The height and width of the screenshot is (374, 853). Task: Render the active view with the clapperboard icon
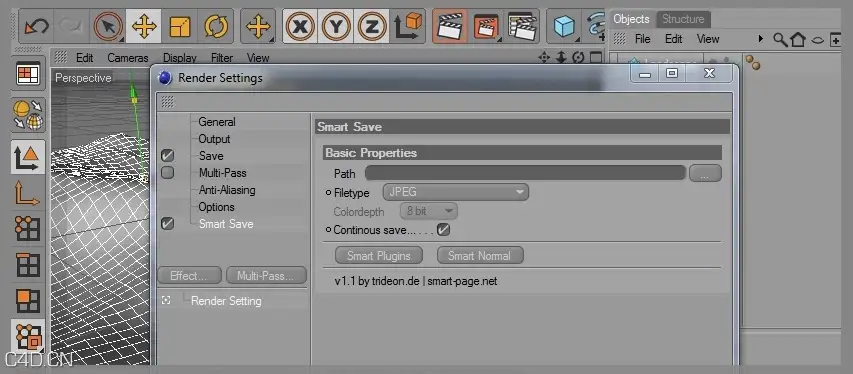point(449,26)
